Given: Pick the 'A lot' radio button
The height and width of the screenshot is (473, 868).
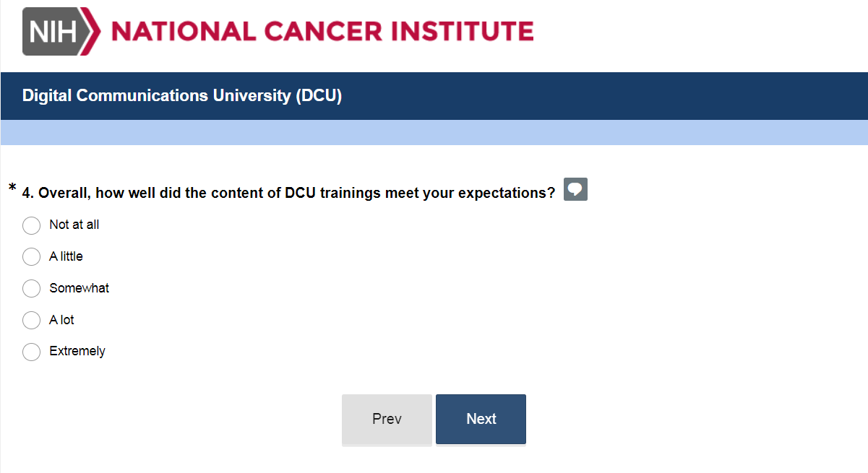Looking at the screenshot, I should (31, 320).
